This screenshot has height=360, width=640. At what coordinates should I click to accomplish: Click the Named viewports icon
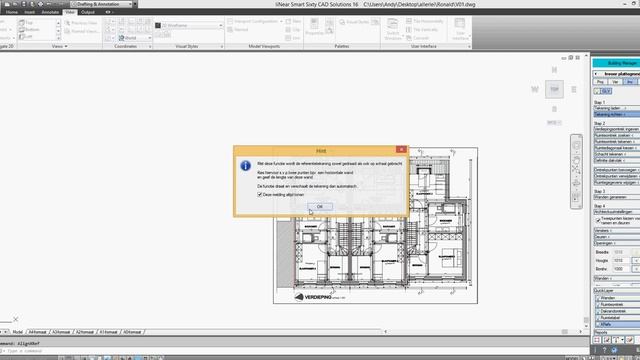click(230, 29)
